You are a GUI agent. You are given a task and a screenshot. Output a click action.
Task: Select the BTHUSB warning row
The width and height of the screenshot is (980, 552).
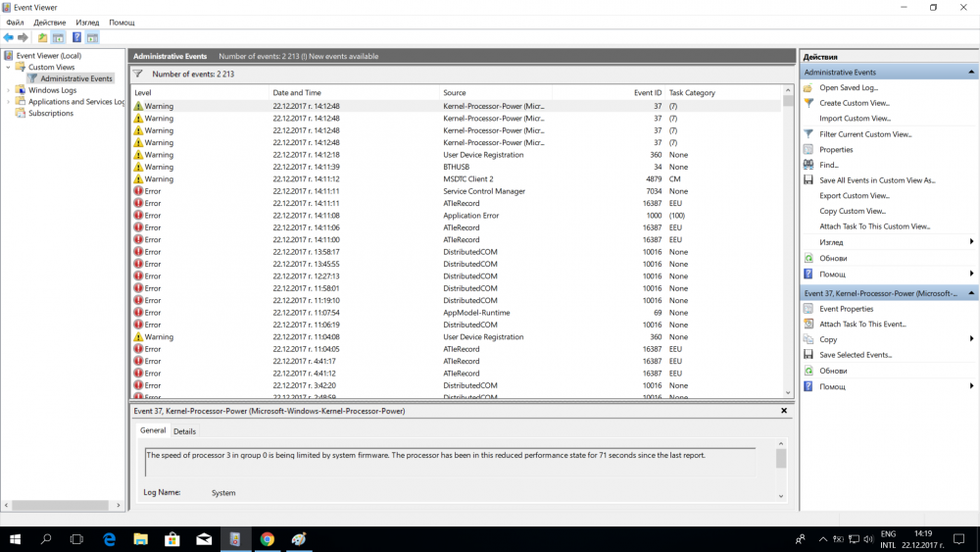456,167
